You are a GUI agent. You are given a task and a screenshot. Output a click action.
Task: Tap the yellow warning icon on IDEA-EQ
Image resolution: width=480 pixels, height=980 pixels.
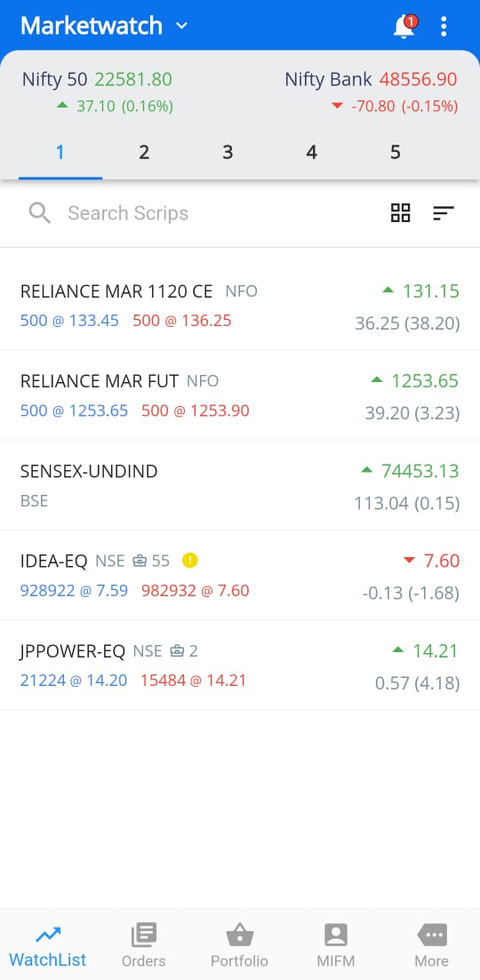coord(190,561)
